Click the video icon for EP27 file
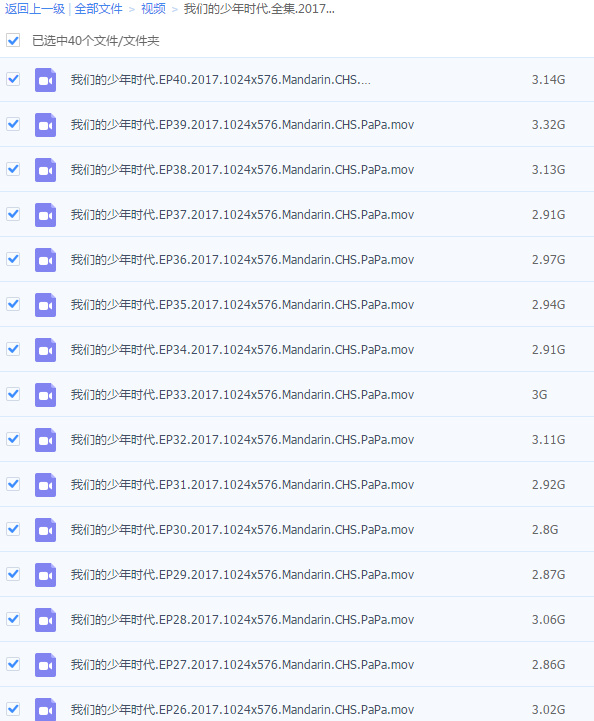Viewport: 594px width, 721px height. (46, 665)
